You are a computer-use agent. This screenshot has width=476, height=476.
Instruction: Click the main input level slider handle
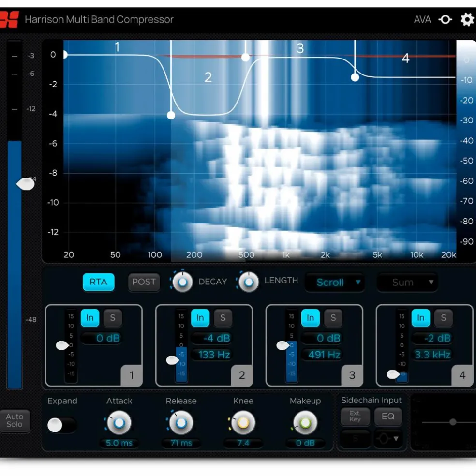click(26, 184)
